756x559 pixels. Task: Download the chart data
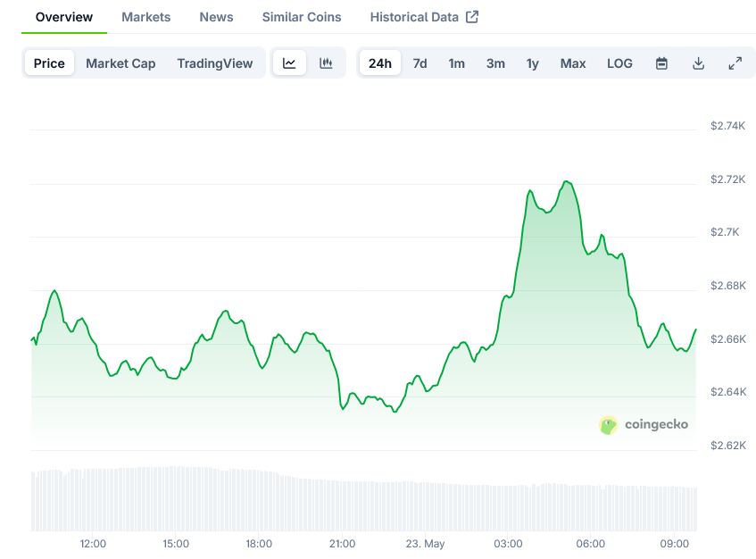coord(698,63)
